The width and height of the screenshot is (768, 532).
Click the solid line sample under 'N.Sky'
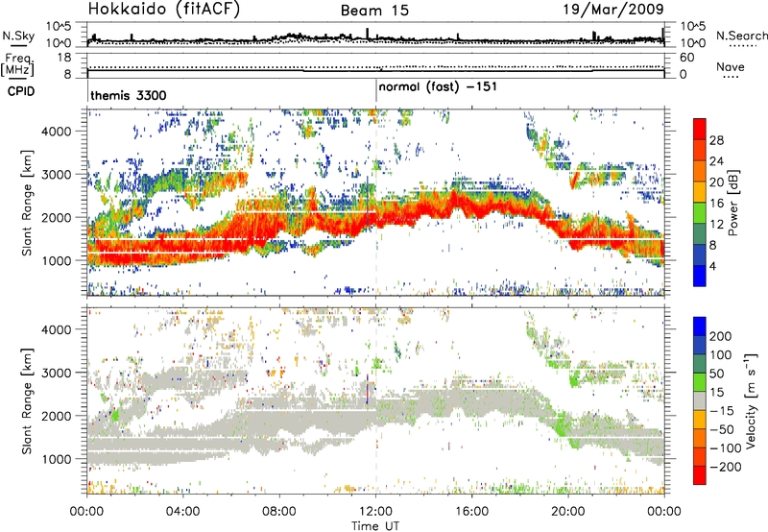point(18,45)
